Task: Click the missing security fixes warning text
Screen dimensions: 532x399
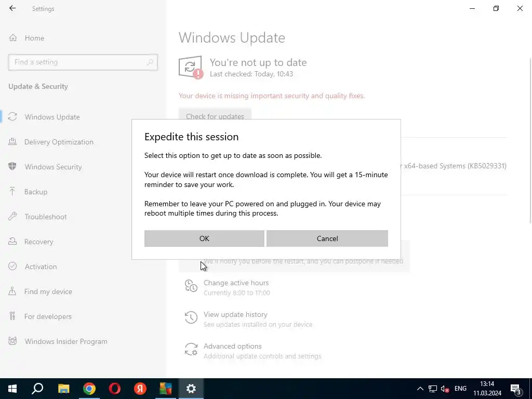Action: tap(272, 96)
